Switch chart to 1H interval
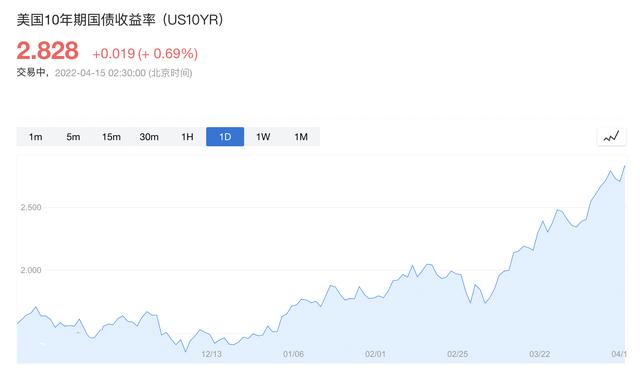 (x=187, y=137)
